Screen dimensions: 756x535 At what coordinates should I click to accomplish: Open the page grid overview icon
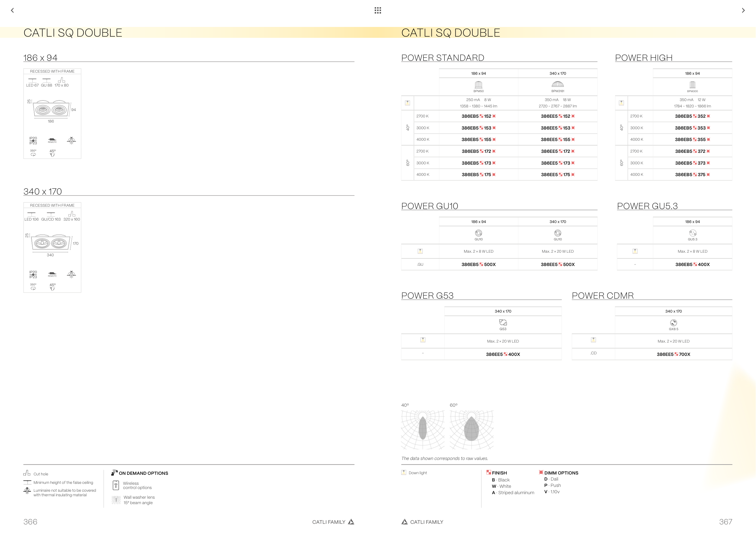tap(378, 10)
